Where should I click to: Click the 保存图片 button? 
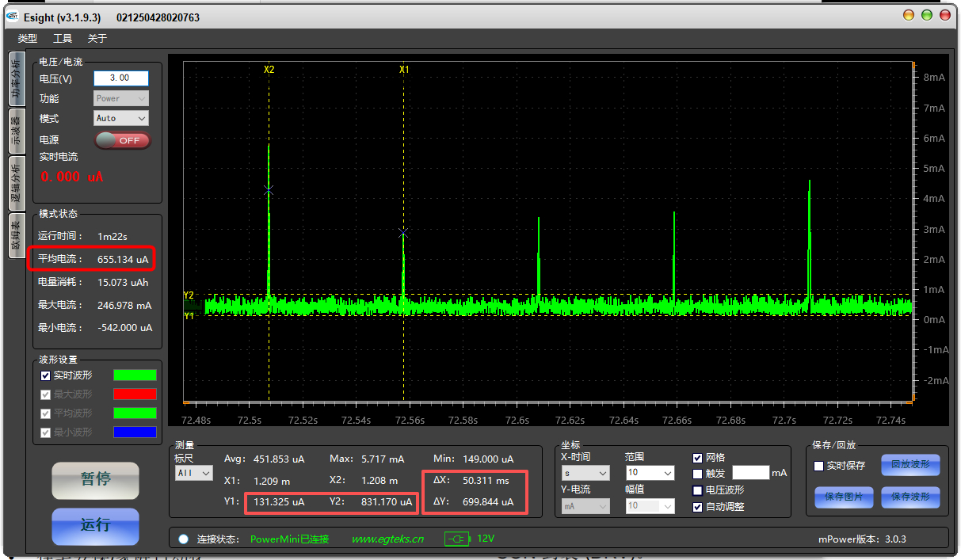(x=844, y=497)
